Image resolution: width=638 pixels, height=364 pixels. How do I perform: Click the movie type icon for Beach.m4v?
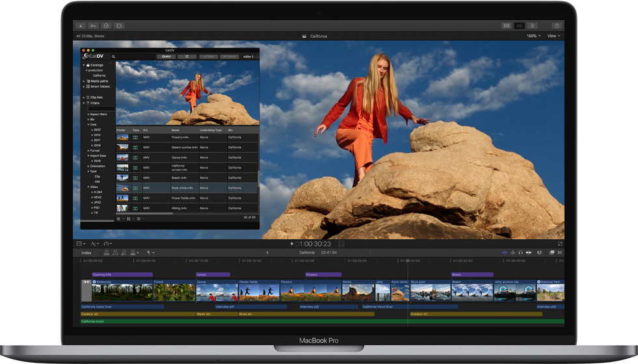pos(135,177)
